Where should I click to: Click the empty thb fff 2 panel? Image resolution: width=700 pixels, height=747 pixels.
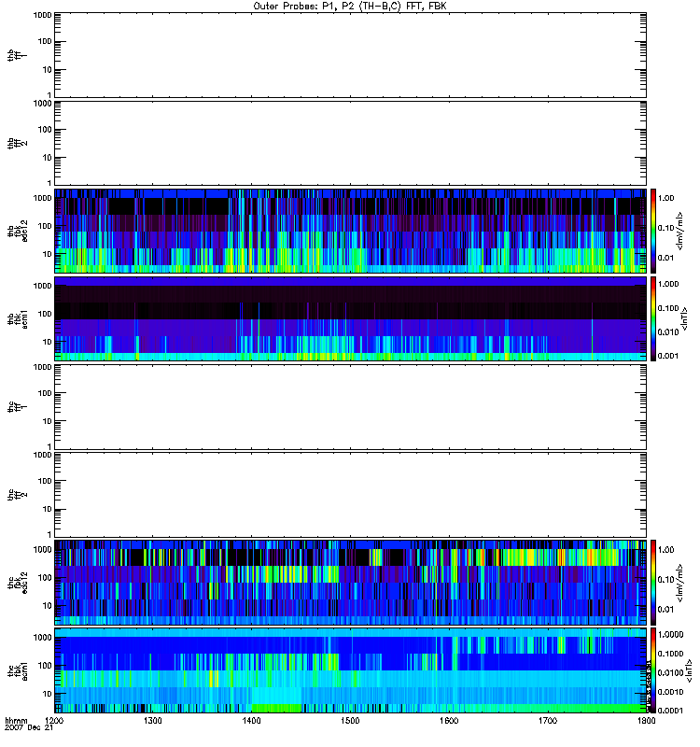tap(350, 142)
